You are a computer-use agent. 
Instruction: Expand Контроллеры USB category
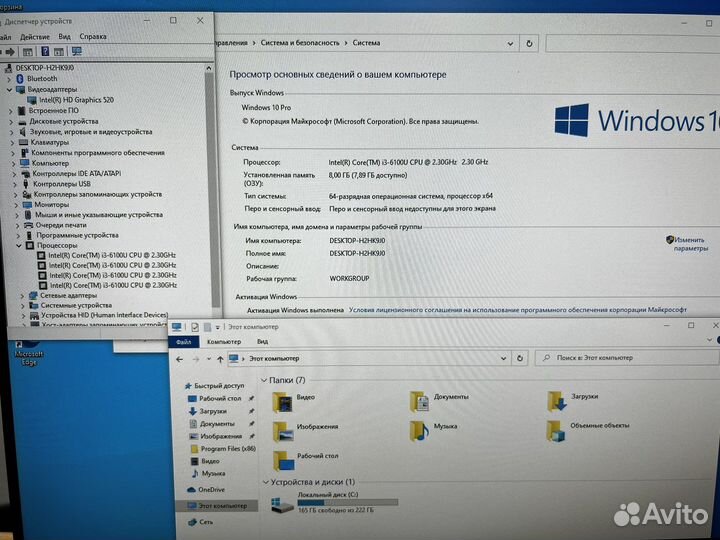15,184
